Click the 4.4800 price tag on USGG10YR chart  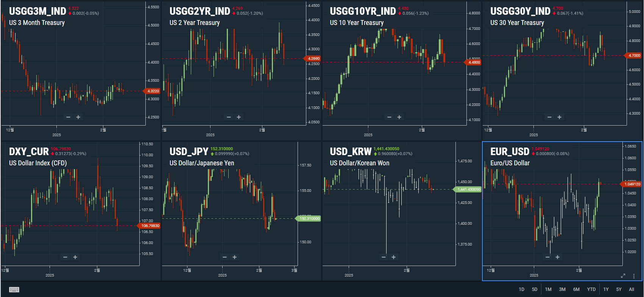tap(473, 62)
